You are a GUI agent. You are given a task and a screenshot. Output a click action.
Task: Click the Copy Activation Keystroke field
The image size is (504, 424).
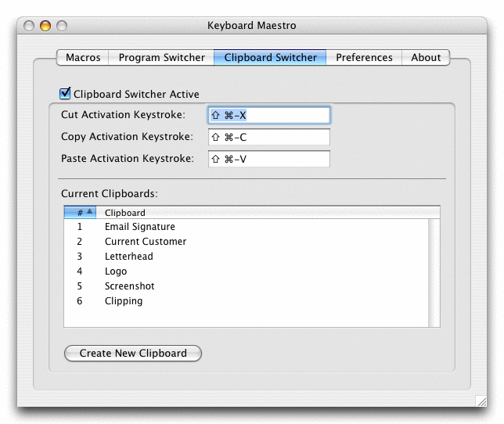pos(268,137)
